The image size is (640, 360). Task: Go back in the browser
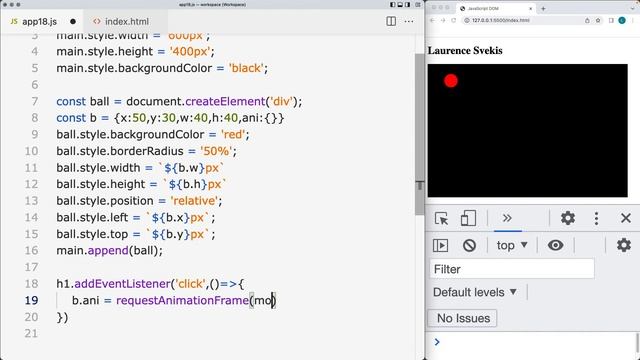pyautogui.click(x=432, y=20)
